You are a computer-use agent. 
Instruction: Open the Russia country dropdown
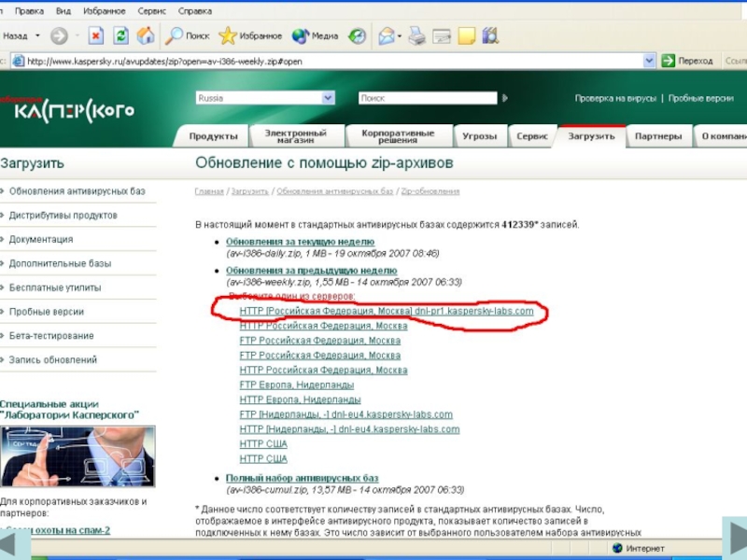(x=265, y=98)
